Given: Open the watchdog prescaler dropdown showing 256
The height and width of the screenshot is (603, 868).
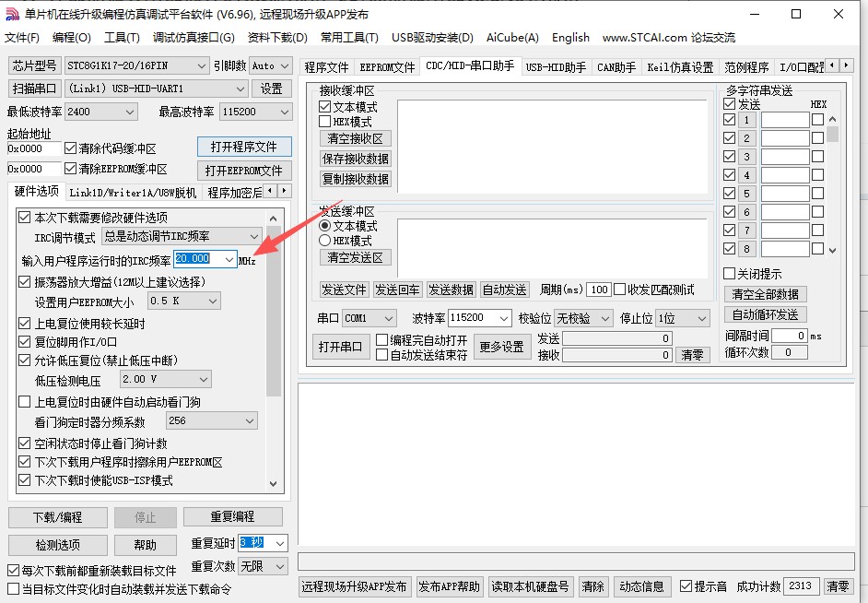Looking at the screenshot, I should 212,420.
